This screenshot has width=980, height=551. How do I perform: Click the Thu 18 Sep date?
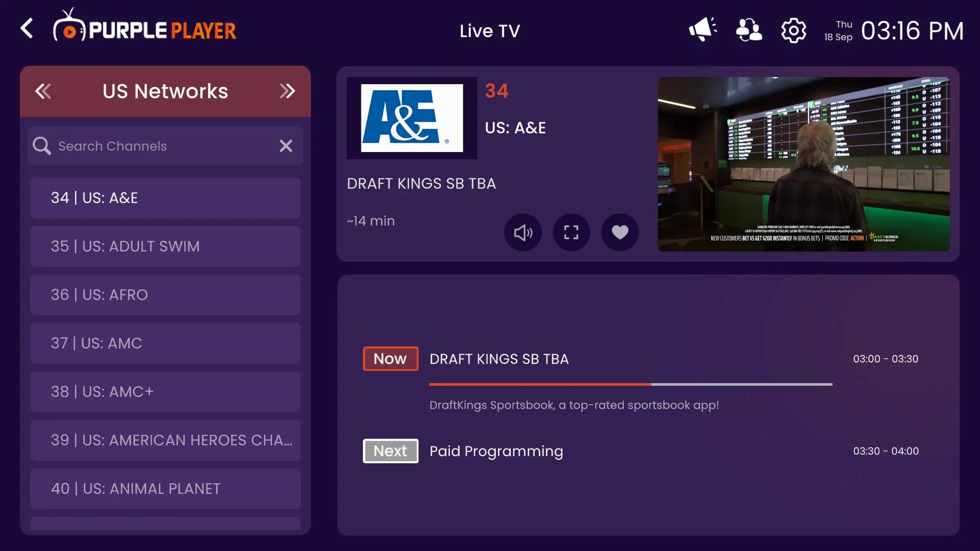point(839,31)
